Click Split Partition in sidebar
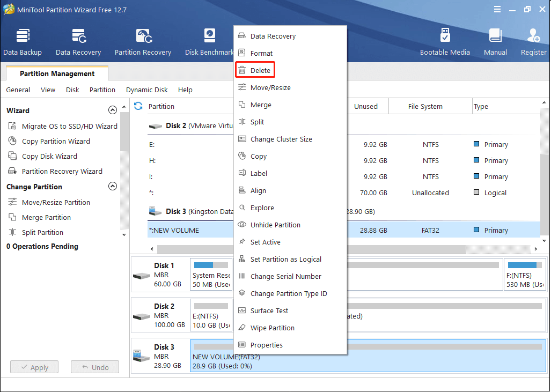Image resolution: width=551 pixels, height=392 pixels. [x=42, y=233]
